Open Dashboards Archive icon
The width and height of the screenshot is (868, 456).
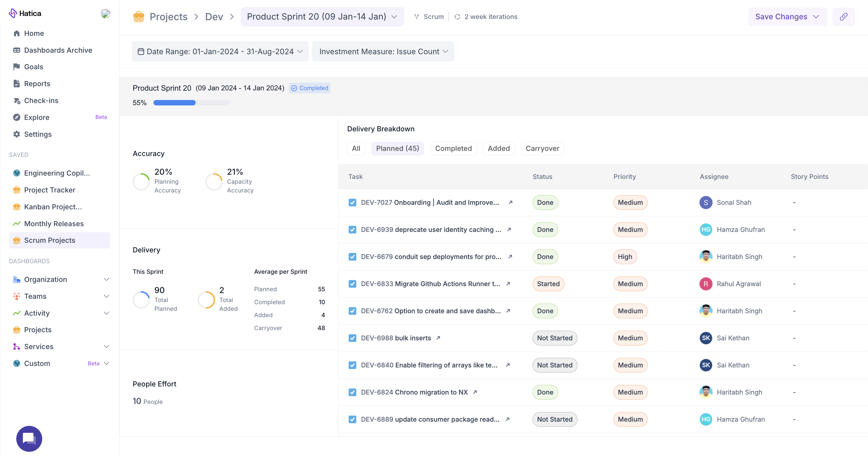pyautogui.click(x=17, y=50)
